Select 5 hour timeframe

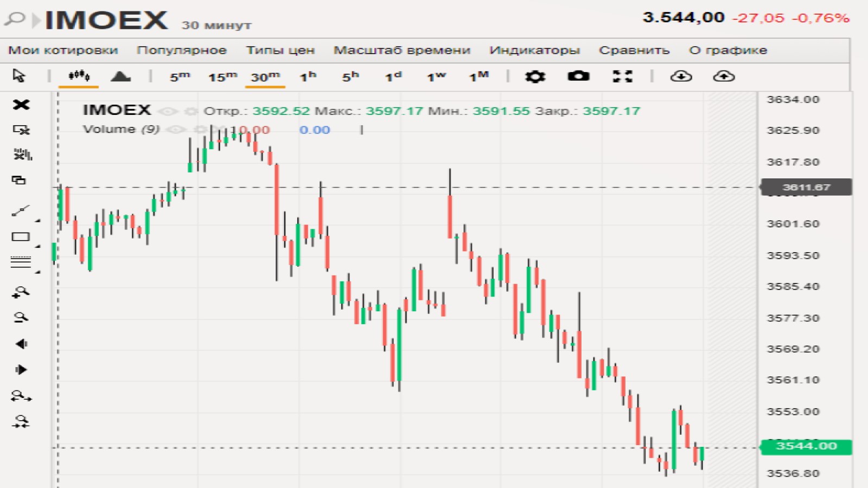(x=350, y=76)
